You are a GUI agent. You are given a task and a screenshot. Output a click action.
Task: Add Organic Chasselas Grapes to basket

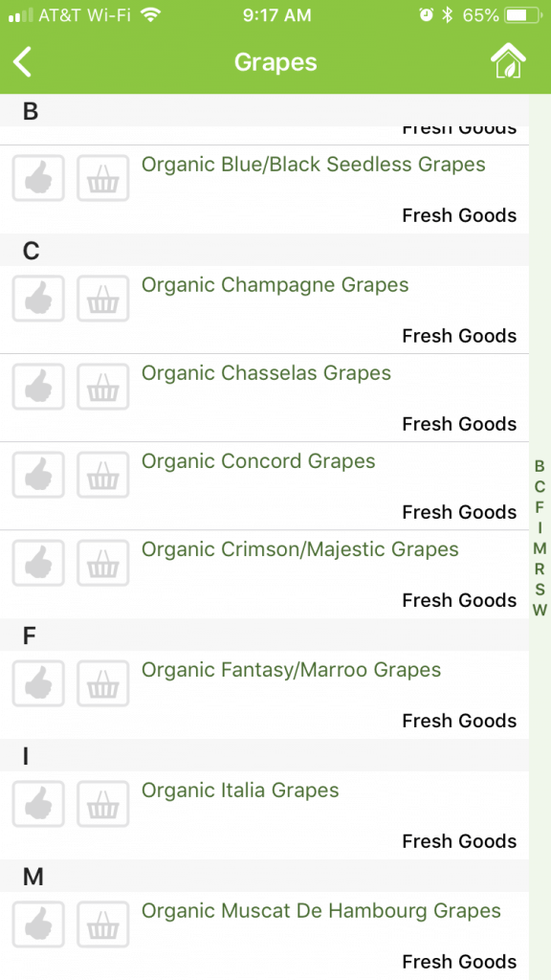click(x=103, y=387)
